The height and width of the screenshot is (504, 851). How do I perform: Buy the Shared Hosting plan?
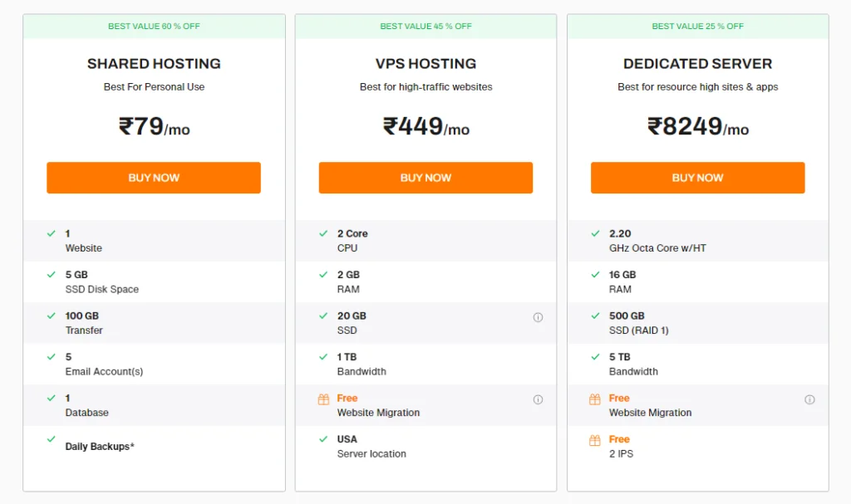(x=154, y=178)
